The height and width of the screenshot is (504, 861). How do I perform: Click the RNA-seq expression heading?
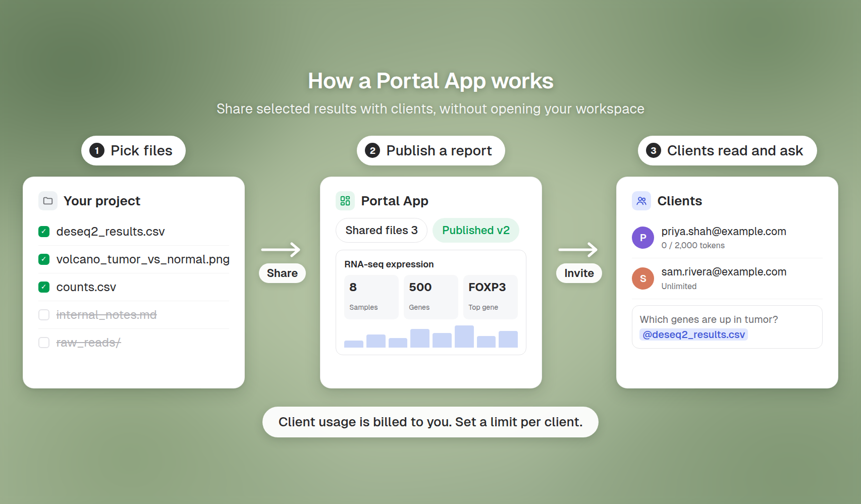click(389, 264)
